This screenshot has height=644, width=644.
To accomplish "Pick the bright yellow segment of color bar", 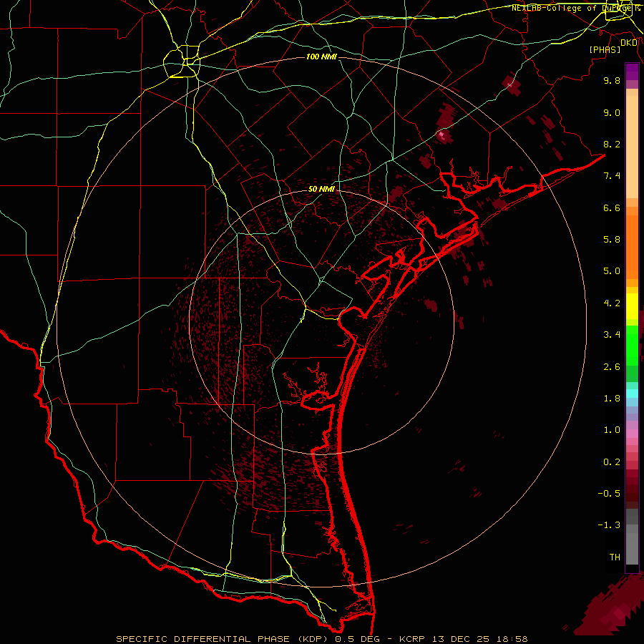I will point(632,306).
